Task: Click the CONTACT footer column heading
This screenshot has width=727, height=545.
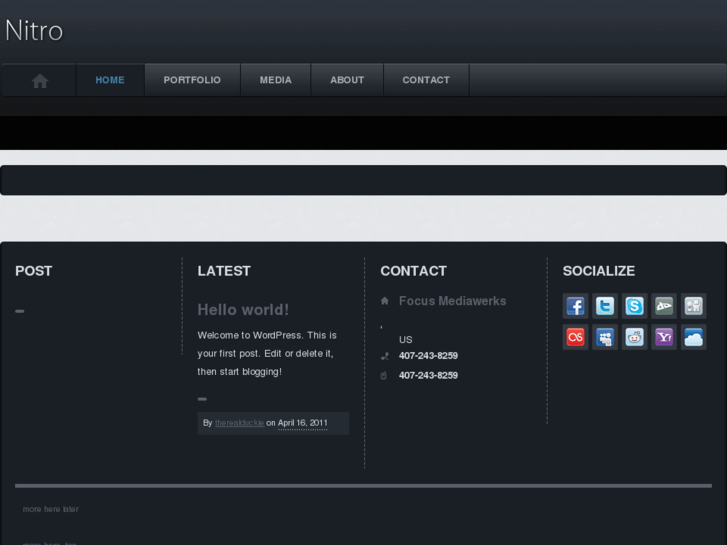Action: pos(414,271)
